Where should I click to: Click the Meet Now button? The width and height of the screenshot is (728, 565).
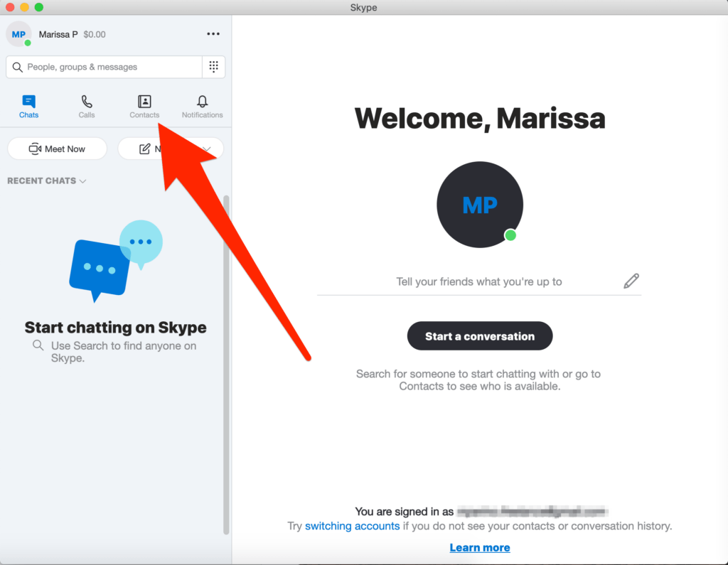[57, 149]
